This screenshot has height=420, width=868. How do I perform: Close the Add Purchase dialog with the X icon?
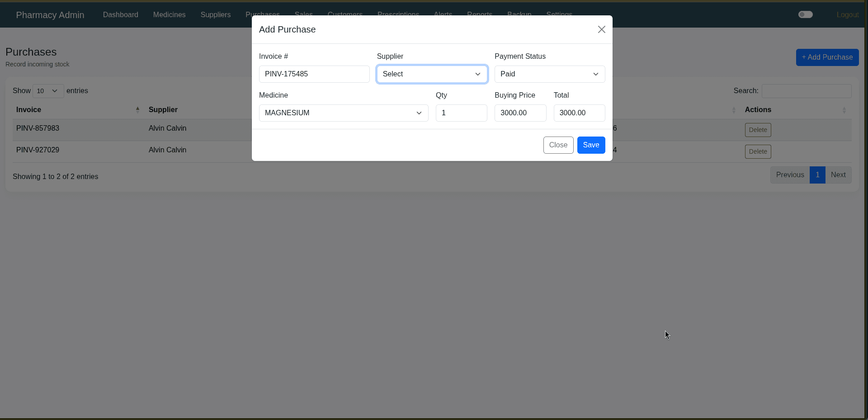[601, 29]
